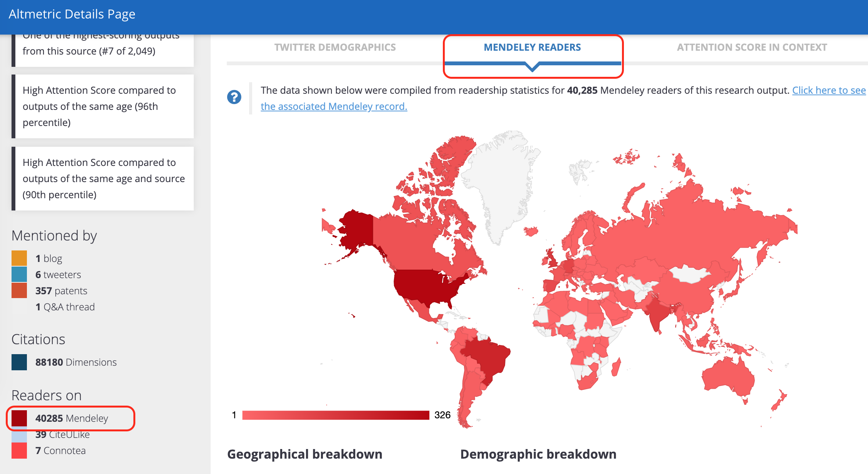Click the red Connotea color square
Image resolution: width=868 pixels, height=474 pixels.
(19, 450)
